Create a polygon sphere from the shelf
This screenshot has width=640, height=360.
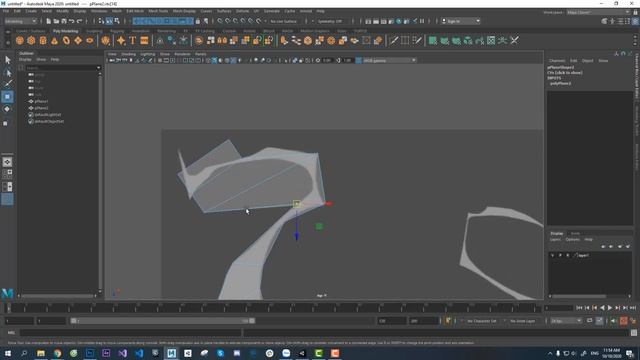20,40
